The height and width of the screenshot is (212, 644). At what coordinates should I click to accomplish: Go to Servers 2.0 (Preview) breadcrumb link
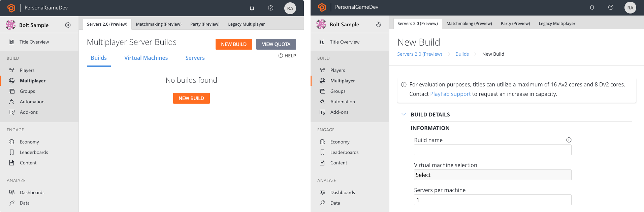(x=420, y=54)
